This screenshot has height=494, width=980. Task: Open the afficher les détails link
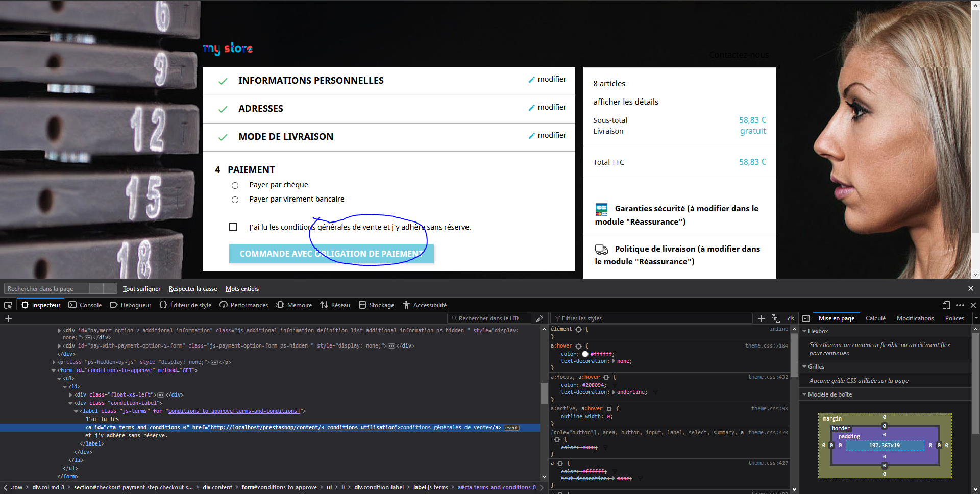626,102
